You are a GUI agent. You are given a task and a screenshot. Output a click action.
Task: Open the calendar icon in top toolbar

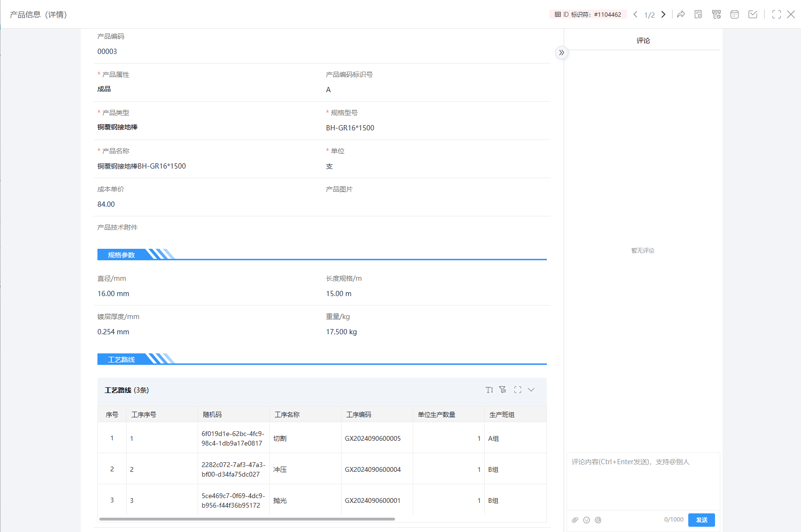(x=735, y=14)
